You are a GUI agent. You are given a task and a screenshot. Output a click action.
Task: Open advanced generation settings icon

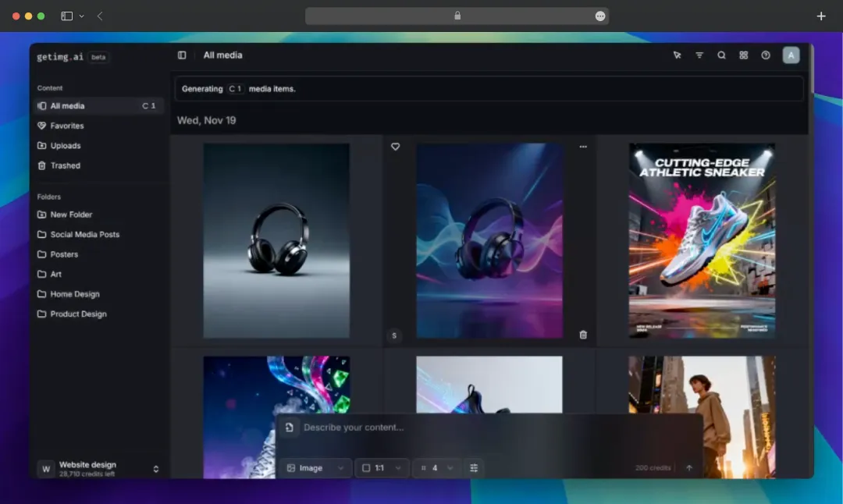click(x=474, y=467)
